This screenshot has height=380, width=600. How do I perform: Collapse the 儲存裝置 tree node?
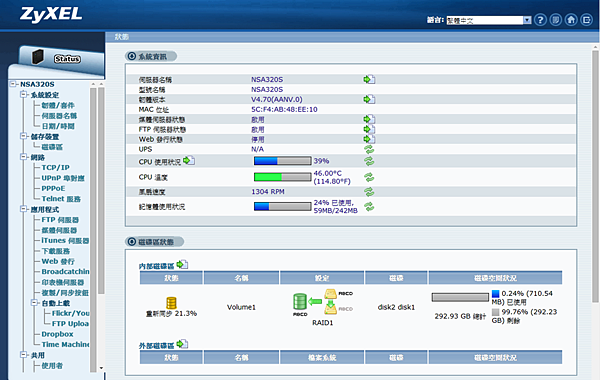point(24,136)
